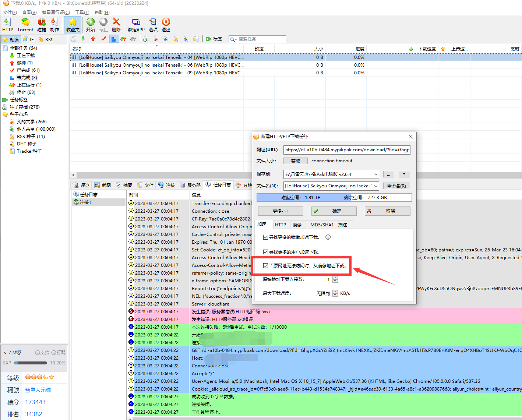522x420 pixels.
Task: Switch to the RSS sidebar tab
Action: tap(46, 39)
